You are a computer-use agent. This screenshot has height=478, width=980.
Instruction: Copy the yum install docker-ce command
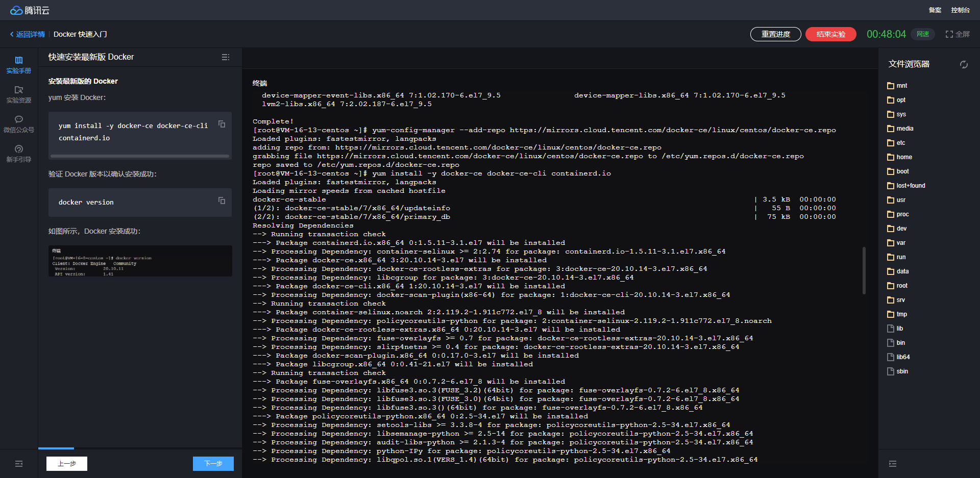(222, 124)
